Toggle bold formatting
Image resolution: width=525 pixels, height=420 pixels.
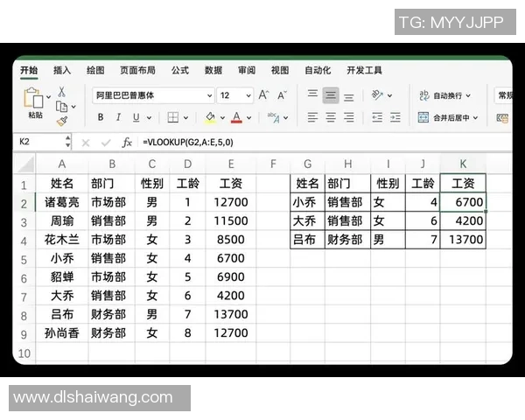pyautogui.click(x=101, y=117)
